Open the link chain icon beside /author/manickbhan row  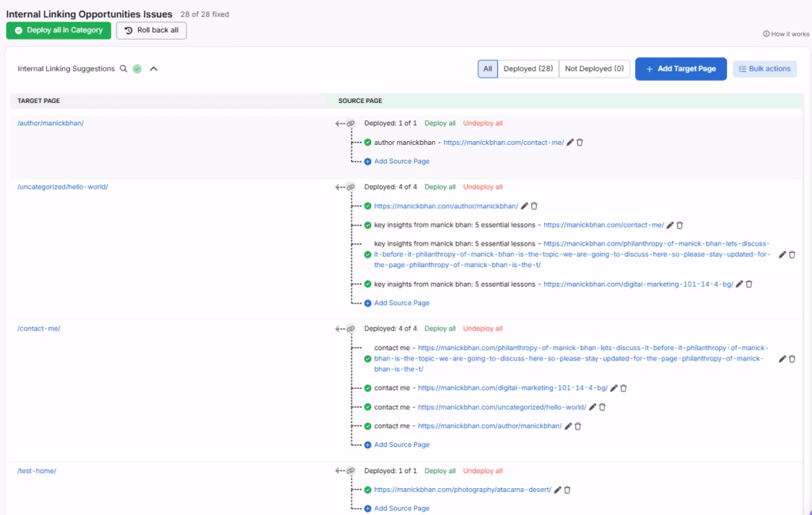(349, 124)
